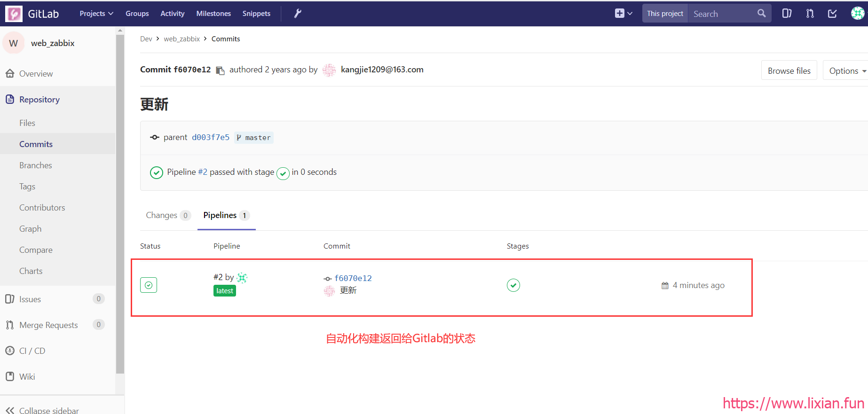Screen dimensions: 868x414
Task: Switch to the Changes tab
Action: [x=168, y=215]
